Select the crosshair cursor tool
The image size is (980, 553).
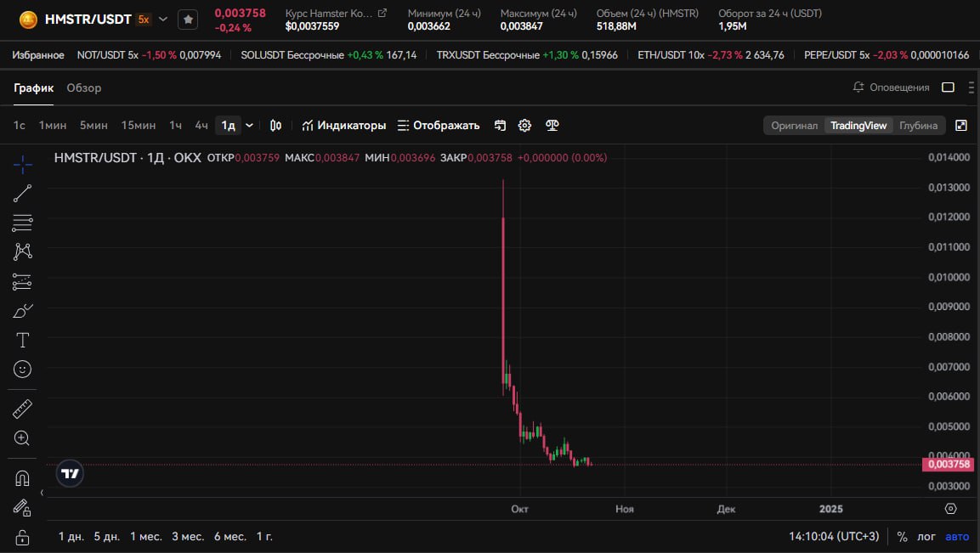(x=22, y=164)
